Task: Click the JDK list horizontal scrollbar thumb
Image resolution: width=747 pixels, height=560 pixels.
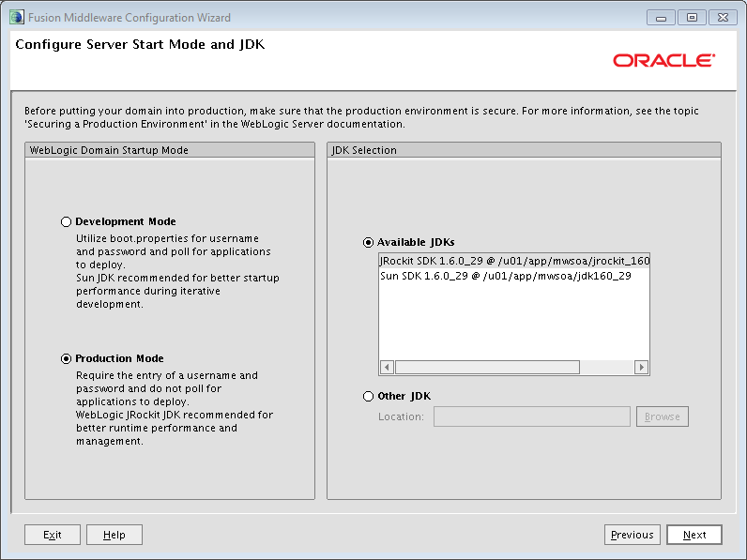Action: (487, 367)
